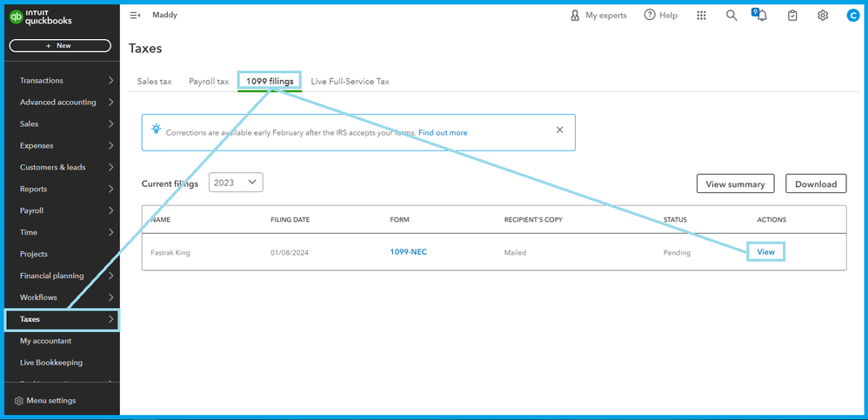The image size is (868, 420).
Task: Open the 1099-NEC form link
Action: [409, 252]
